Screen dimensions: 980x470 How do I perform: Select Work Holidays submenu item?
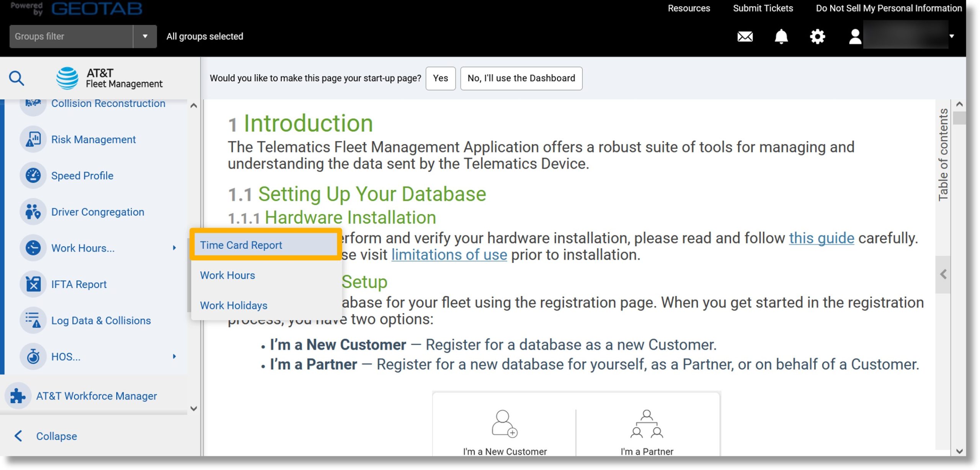[234, 305]
